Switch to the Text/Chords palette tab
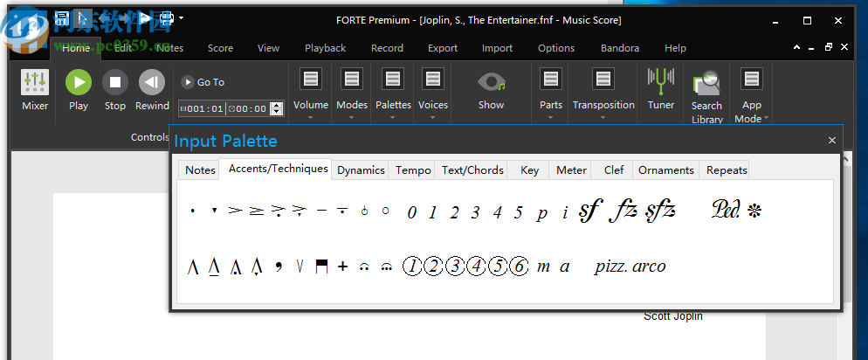The image size is (868, 360). tap(472, 170)
